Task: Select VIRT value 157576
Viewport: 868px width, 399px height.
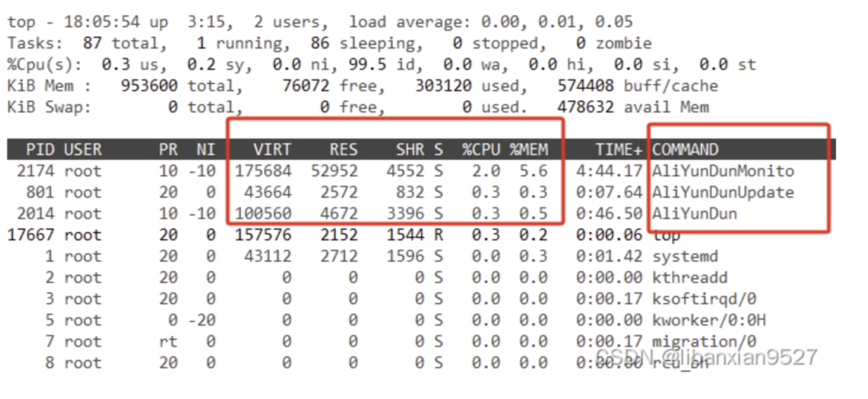Action: pyautogui.click(x=263, y=235)
